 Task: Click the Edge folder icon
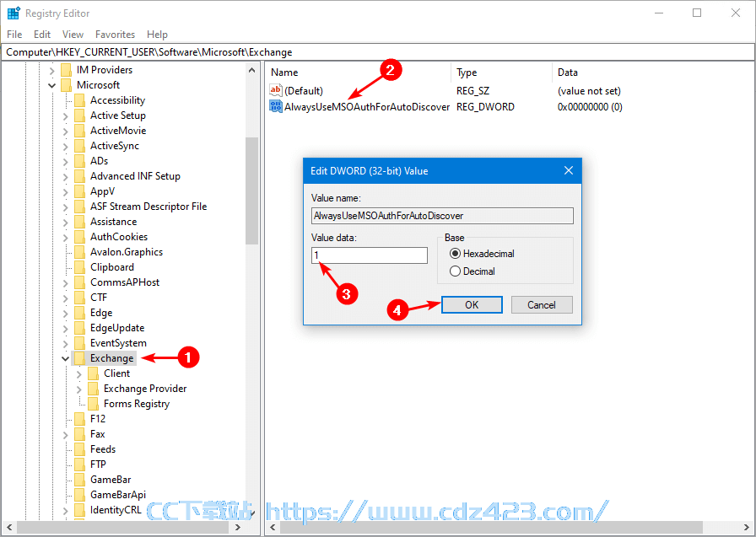point(80,313)
